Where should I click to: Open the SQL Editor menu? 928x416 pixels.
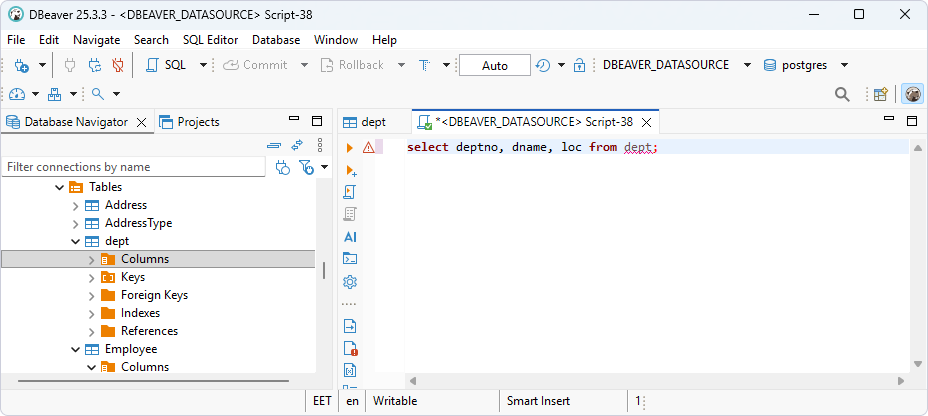pos(210,40)
